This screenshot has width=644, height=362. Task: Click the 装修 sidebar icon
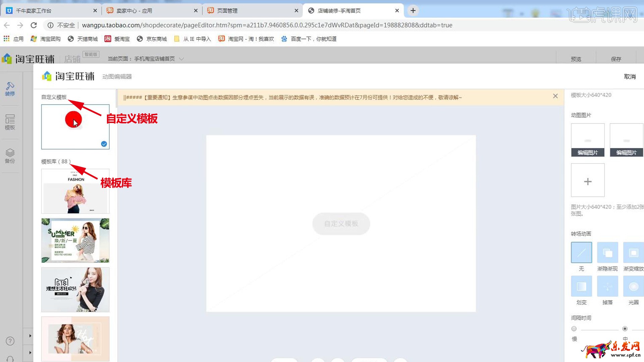(10, 89)
